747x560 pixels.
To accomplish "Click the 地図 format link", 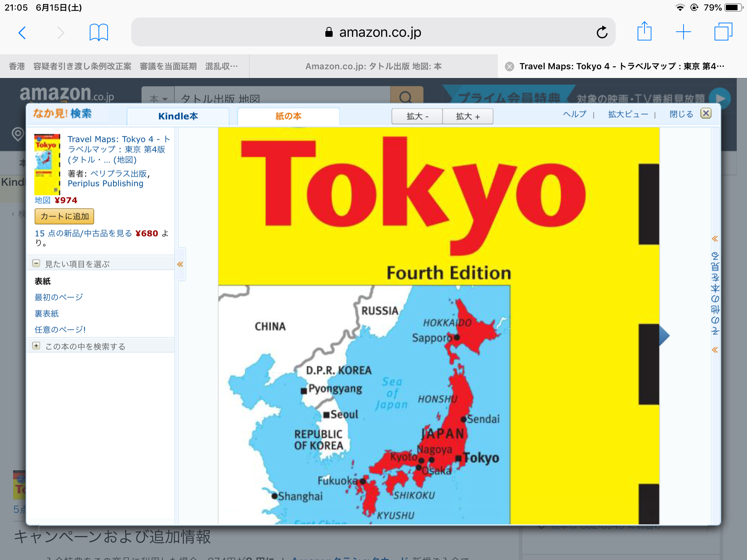I will click(42, 200).
